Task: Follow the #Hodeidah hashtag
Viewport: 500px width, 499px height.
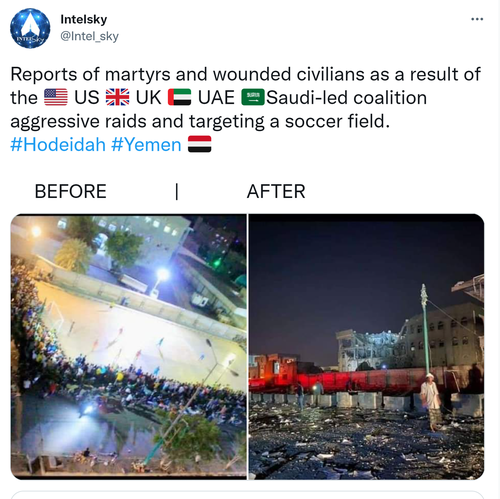Action: 58,145
